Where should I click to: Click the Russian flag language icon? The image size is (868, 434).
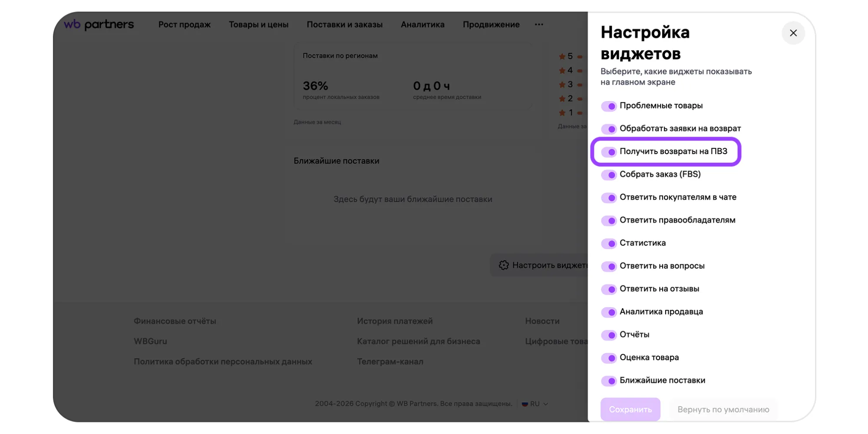point(525,404)
